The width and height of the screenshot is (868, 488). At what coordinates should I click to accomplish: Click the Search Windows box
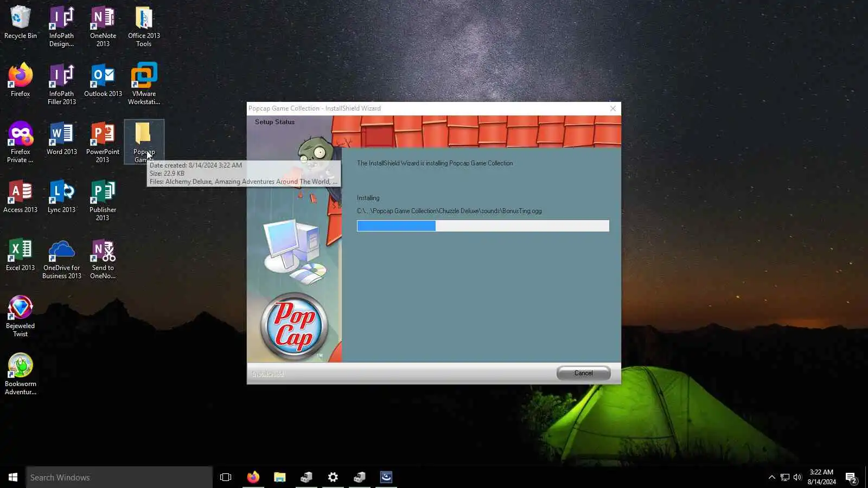click(x=119, y=477)
